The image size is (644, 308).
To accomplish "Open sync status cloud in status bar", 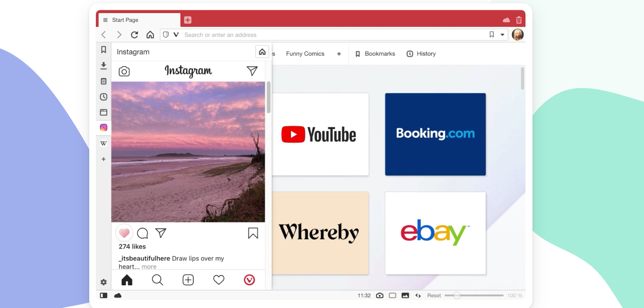I will pos(118,296).
